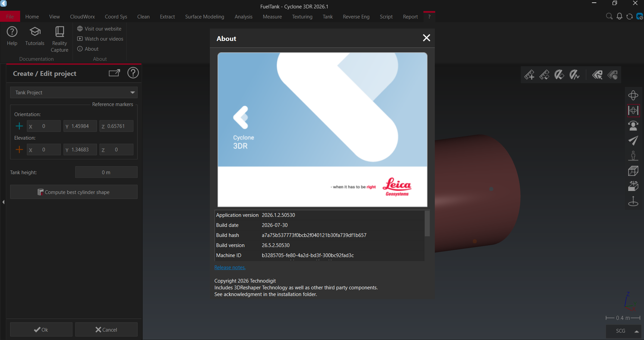Click the Orientation X field

[44, 126]
